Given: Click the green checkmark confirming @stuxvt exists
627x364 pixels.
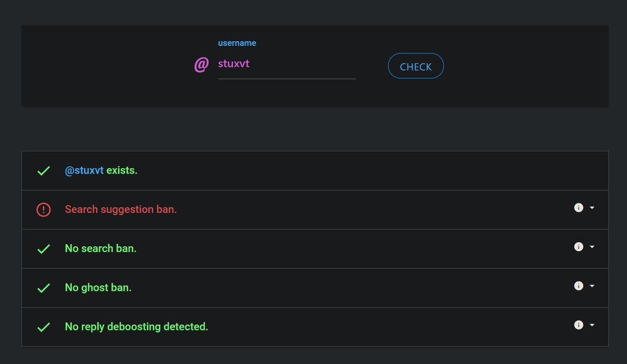Looking at the screenshot, I should coord(43,170).
